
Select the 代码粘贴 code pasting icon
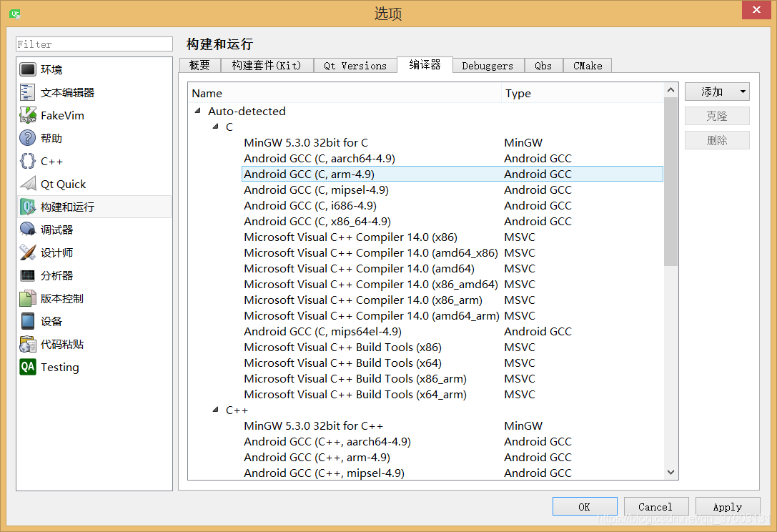pyautogui.click(x=28, y=344)
